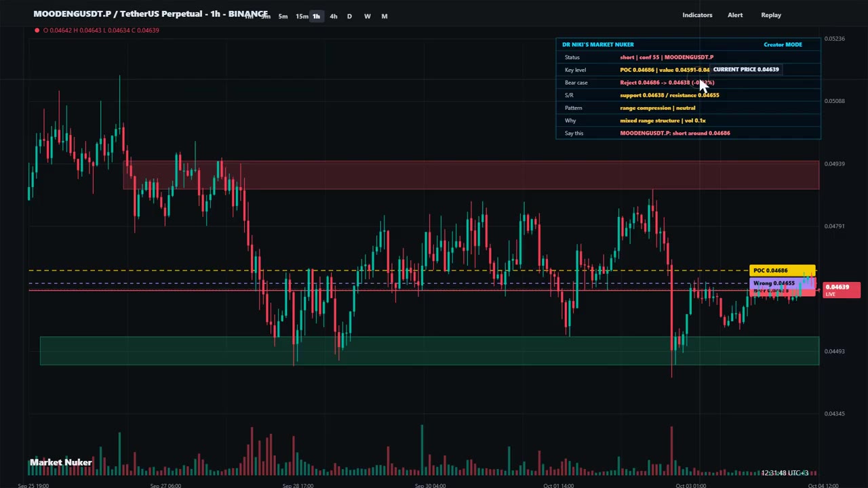Click the purple Wrong 0.04655 label
The image size is (868, 488).
774,283
